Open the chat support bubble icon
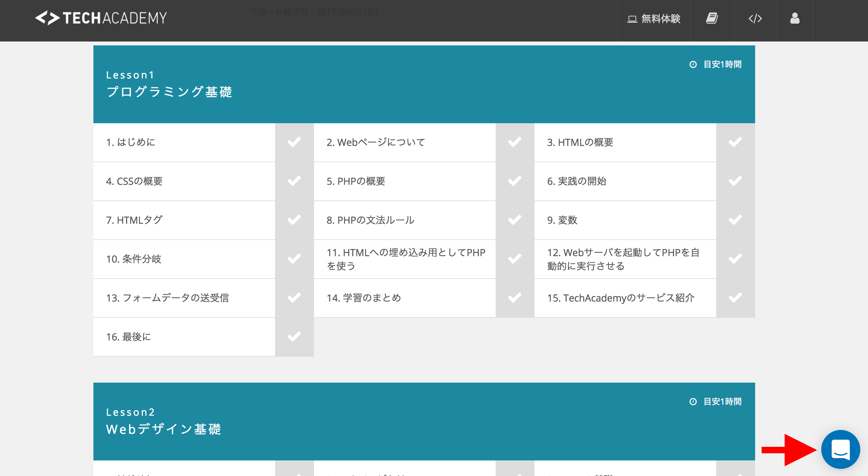Screen dimensions: 868x476 [x=840, y=449]
